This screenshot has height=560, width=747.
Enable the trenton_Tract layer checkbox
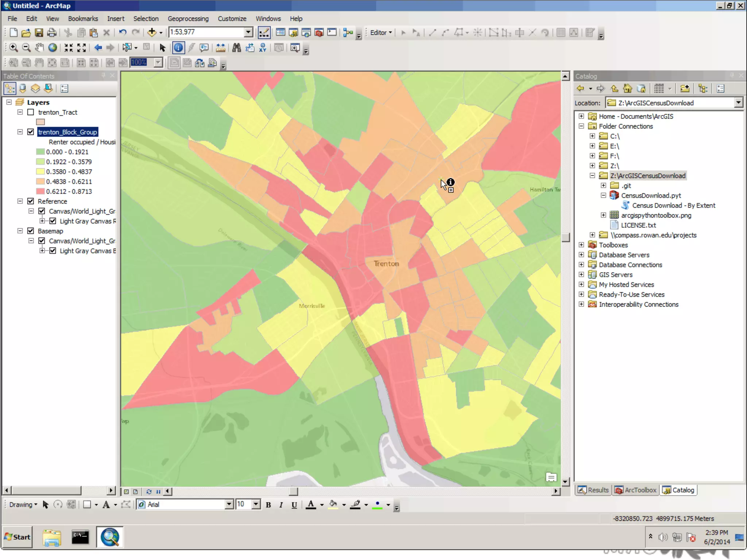point(31,112)
